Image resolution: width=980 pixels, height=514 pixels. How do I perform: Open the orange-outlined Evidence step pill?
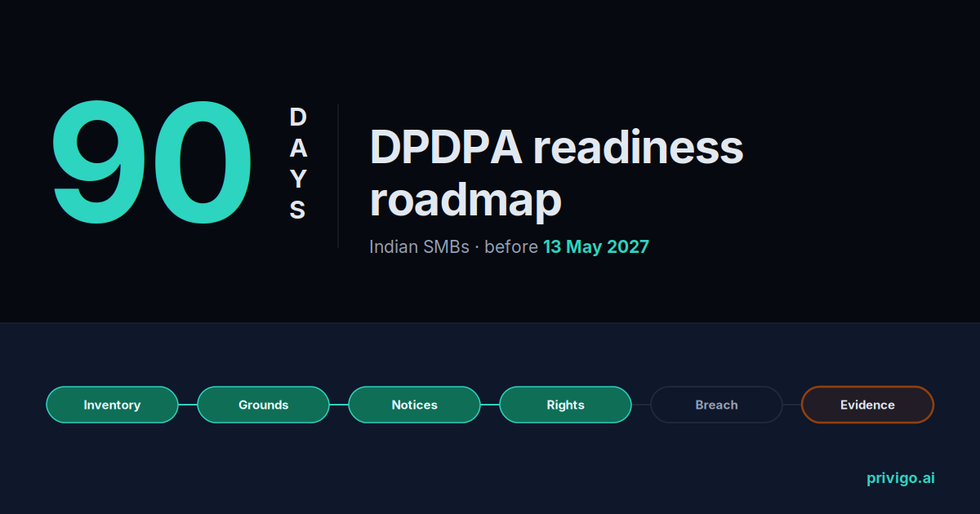867,405
